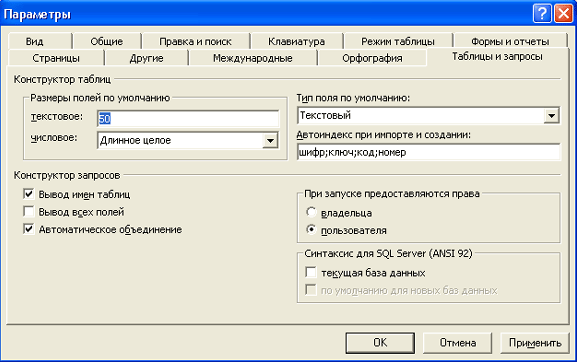Click the текстовое field size input
The height and width of the screenshot is (362, 577).
[x=188, y=118]
